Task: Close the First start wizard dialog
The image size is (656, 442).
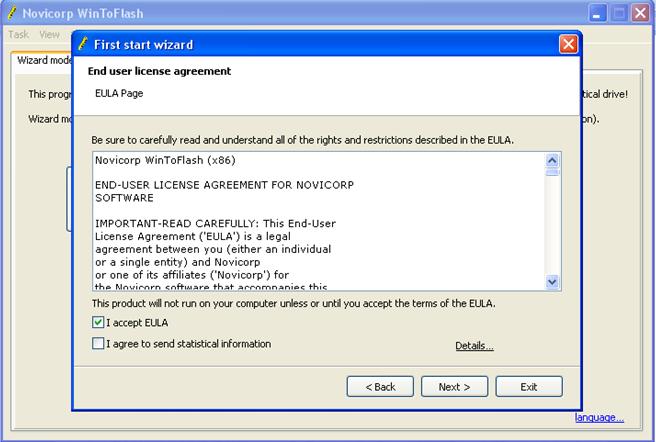Action: pyautogui.click(x=569, y=44)
